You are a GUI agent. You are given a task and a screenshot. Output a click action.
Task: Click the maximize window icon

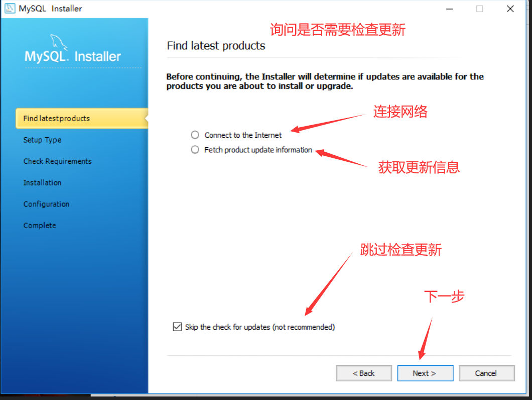[479, 9]
